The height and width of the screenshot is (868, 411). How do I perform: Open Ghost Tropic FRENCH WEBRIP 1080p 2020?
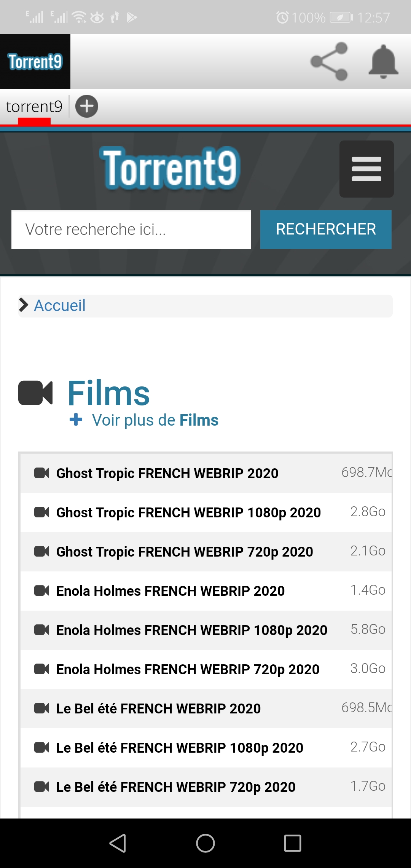[188, 512]
